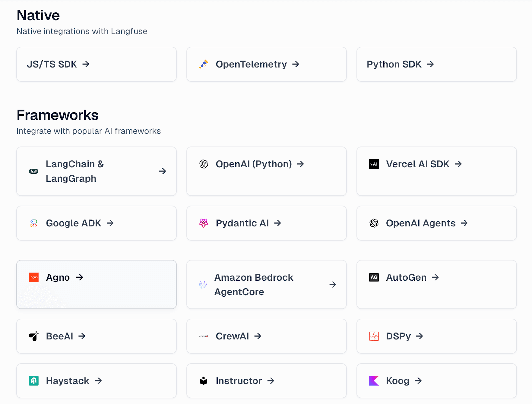Click the BeeAI bee icon
This screenshot has height=404, width=532.
[34, 336]
